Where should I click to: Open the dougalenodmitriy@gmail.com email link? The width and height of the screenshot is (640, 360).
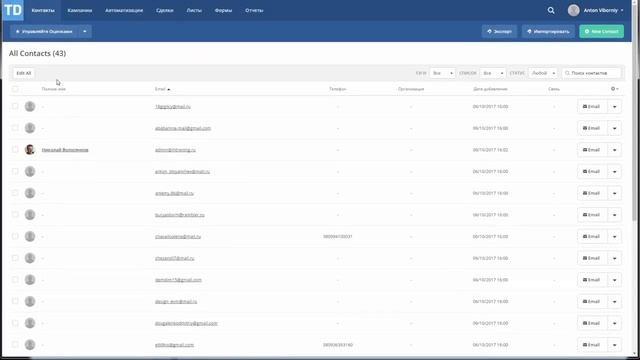pos(186,323)
